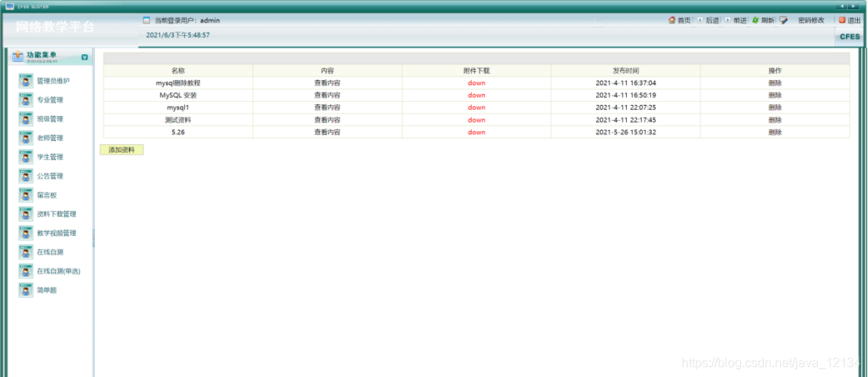This screenshot has height=377, width=868.
Task: Open 密码修改 text link
Action: 811,20
